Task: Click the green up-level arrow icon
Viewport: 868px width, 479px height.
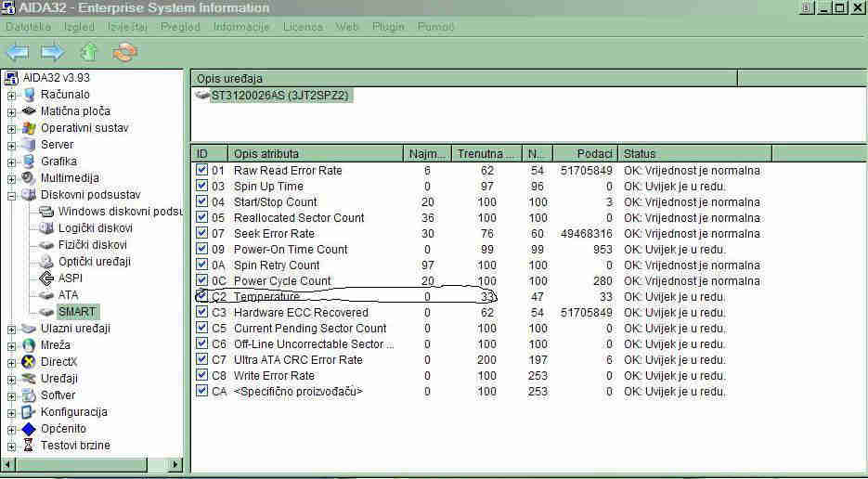Action: pyautogui.click(x=88, y=52)
